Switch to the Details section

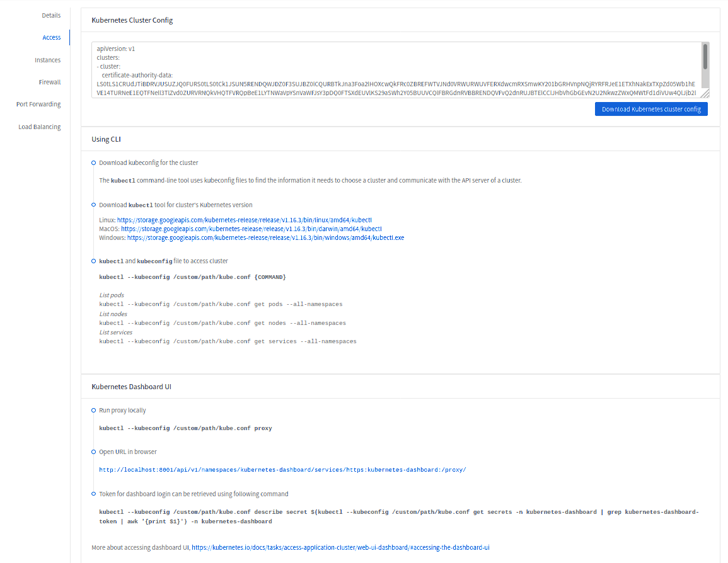51,15
